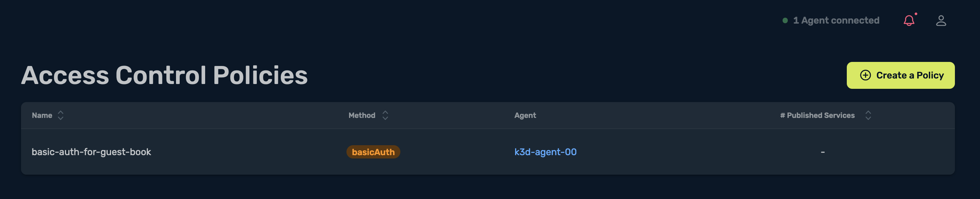Viewport: 980px width, 199px height.
Task: Sort using the Method column arrows
Action: pyautogui.click(x=385, y=115)
